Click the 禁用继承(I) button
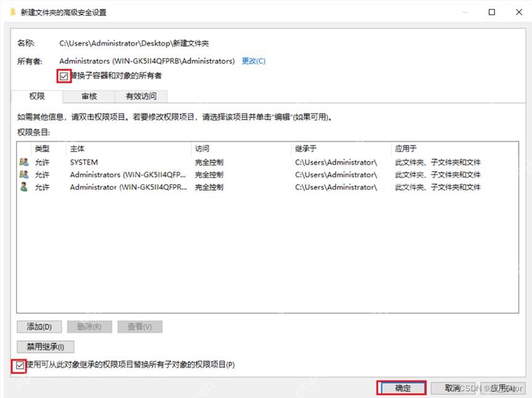 click(x=45, y=347)
